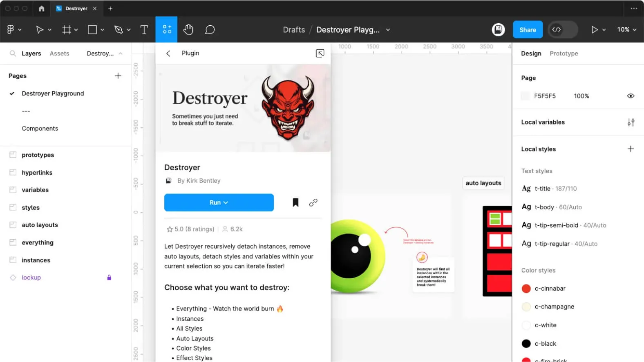Select the Move tool
Viewport: 644px width, 362px height.
(40, 29)
